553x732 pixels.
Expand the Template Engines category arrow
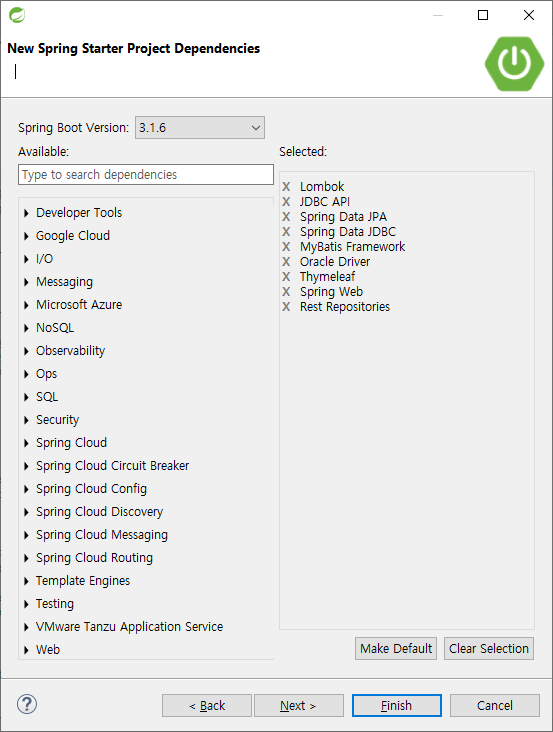pyautogui.click(x=26, y=581)
